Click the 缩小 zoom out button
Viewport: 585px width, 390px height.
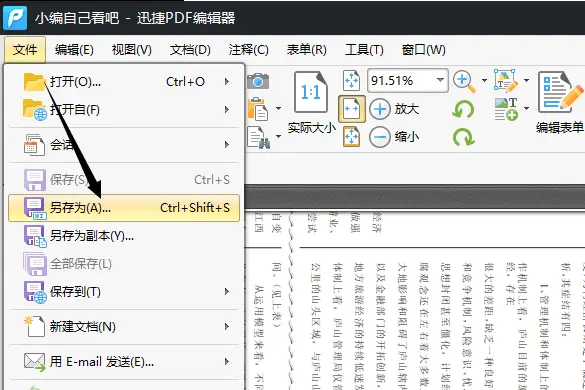[394, 137]
